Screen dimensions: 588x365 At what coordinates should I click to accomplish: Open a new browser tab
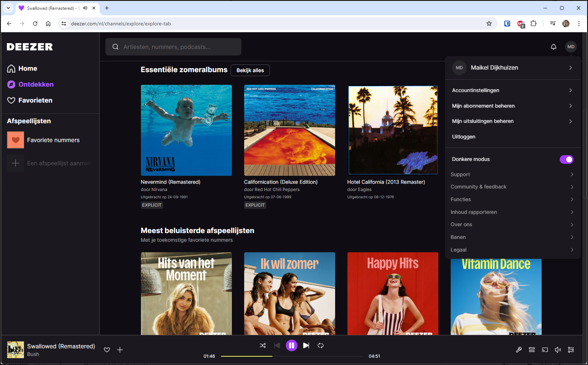pos(107,8)
